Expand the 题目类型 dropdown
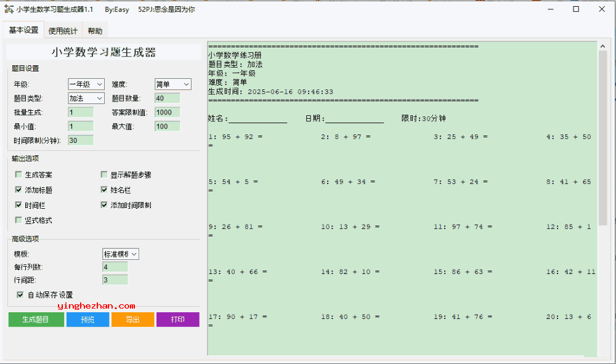 point(86,98)
